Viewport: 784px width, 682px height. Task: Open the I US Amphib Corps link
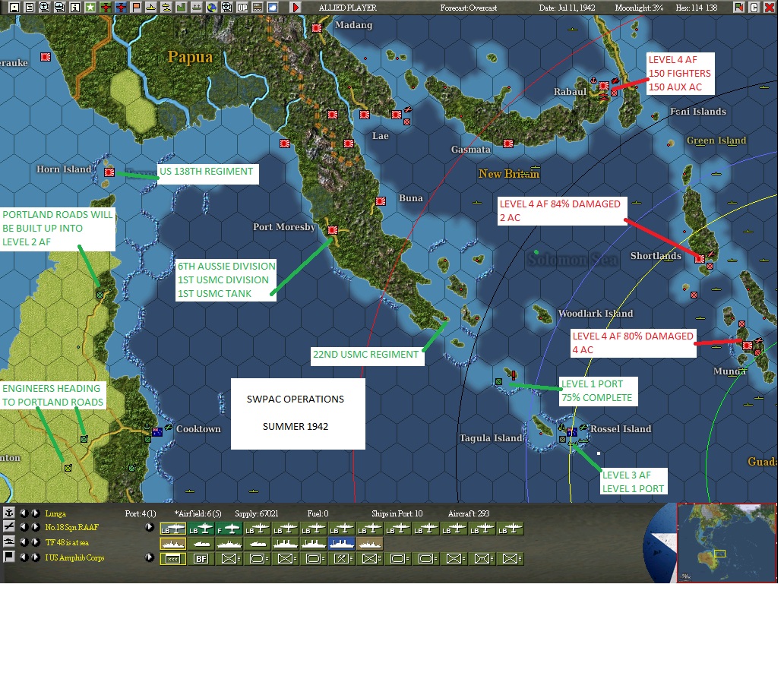[x=74, y=557]
